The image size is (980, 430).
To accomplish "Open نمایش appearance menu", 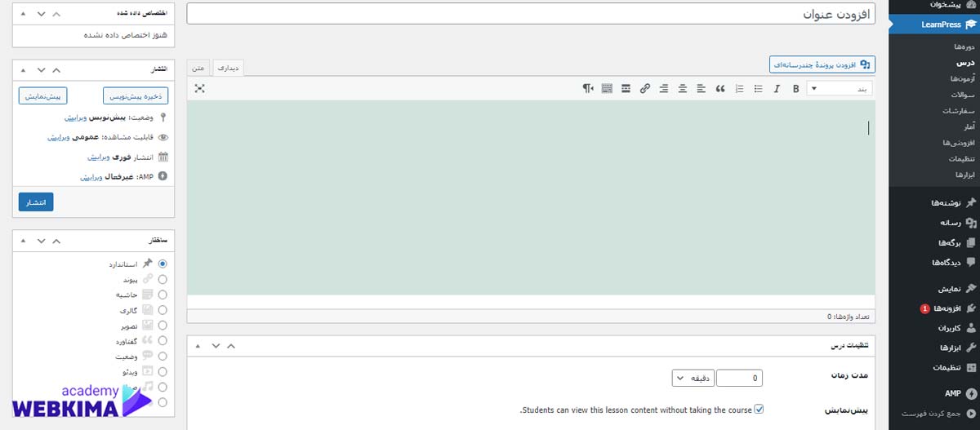I will click(934, 289).
